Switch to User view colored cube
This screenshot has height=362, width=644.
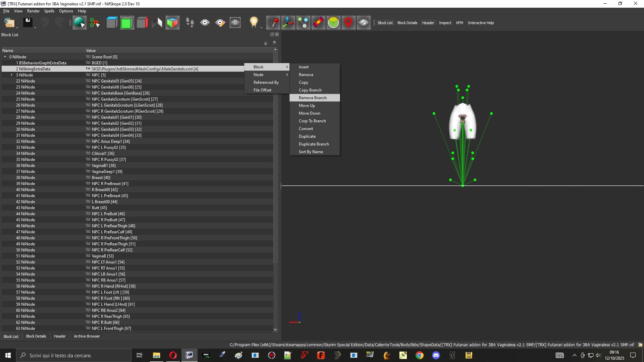click(x=172, y=23)
